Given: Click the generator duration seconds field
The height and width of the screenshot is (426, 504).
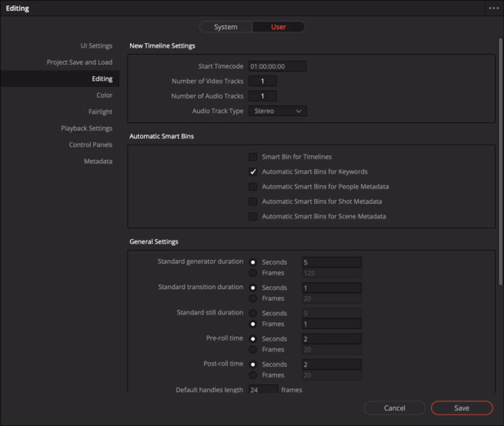Looking at the screenshot, I should (x=332, y=262).
